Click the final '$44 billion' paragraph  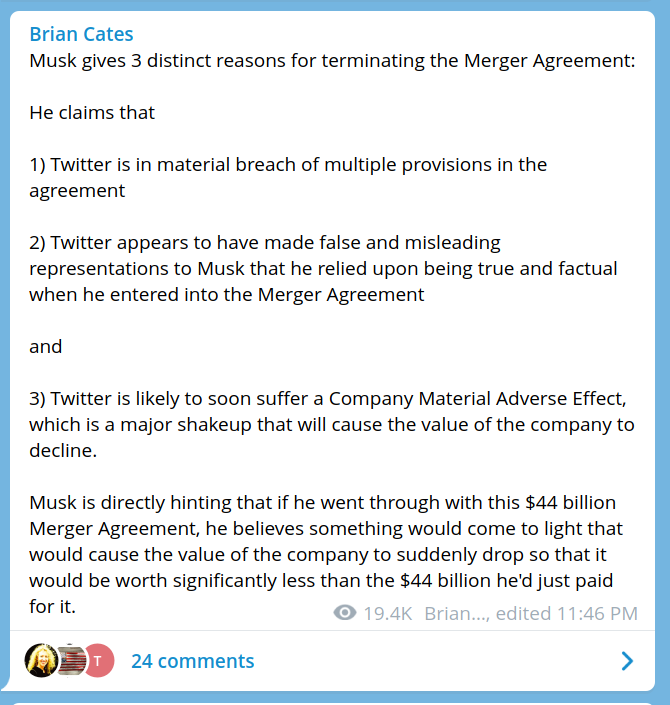click(x=325, y=554)
